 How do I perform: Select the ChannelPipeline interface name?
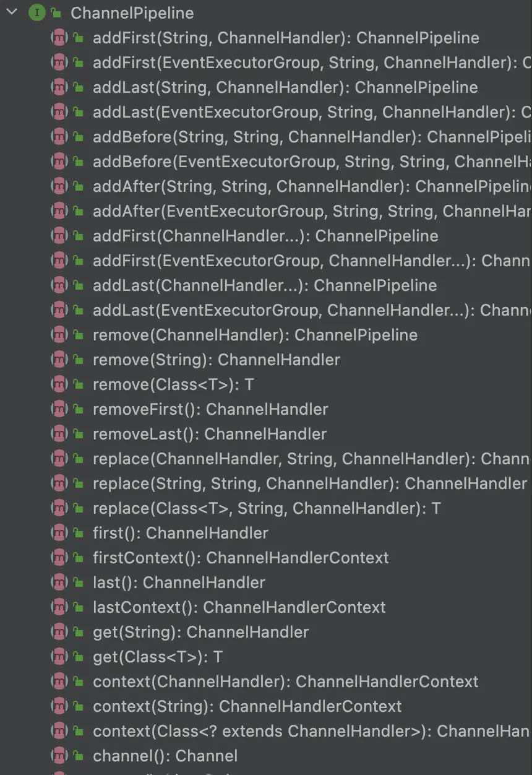[x=132, y=13]
